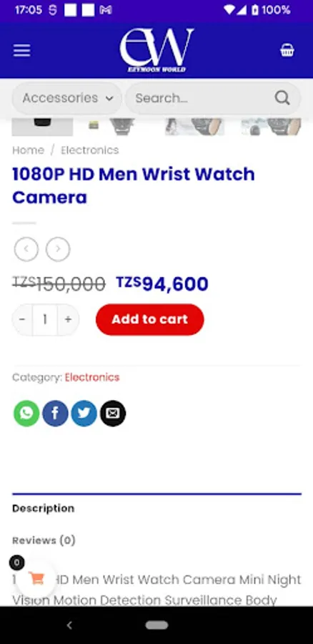
Task: Decrease quantity with minus button
Action: [x=22, y=320]
